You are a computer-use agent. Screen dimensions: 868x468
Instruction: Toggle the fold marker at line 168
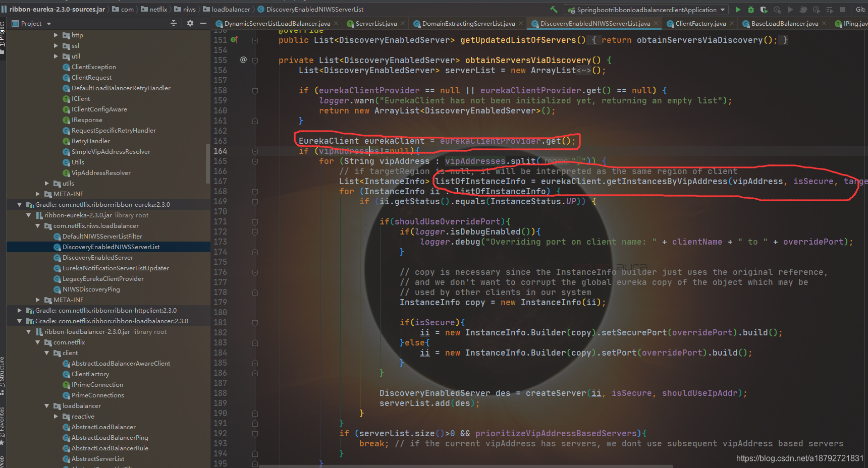(255, 192)
